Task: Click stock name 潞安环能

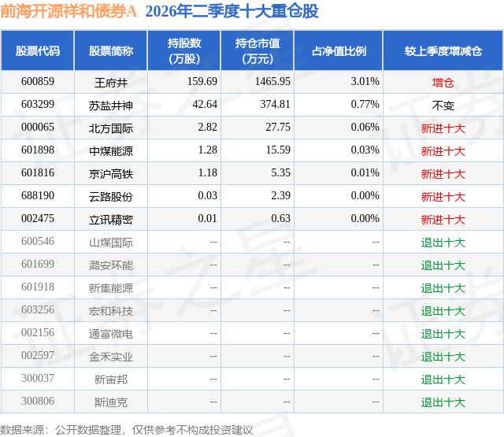Action: click(111, 265)
